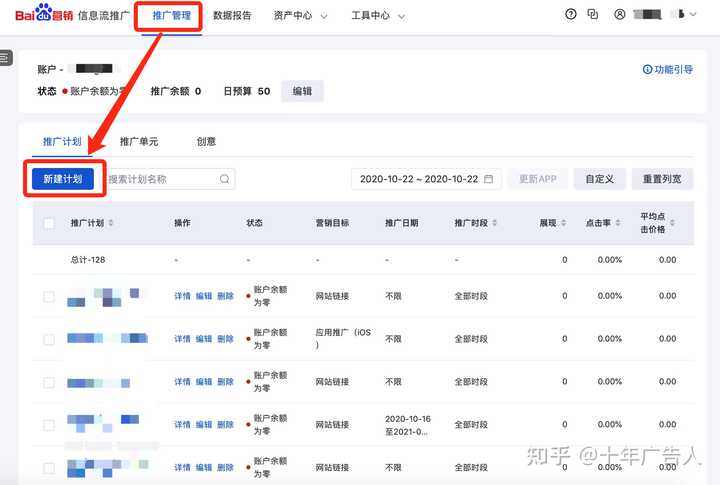
Task: Sort by 推广时段 column arrows
Action: pos(495,223)
